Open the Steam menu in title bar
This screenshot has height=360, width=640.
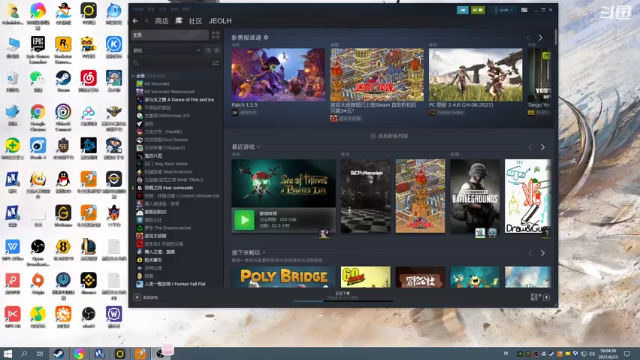click(138, 9)
